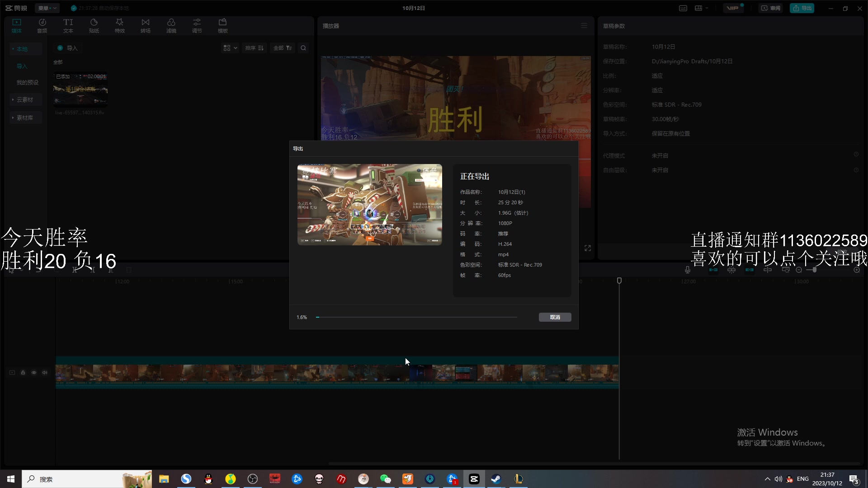
Task: Click the 自由层级 help icon
Action: pyautogui.click(x=856, y=170)
